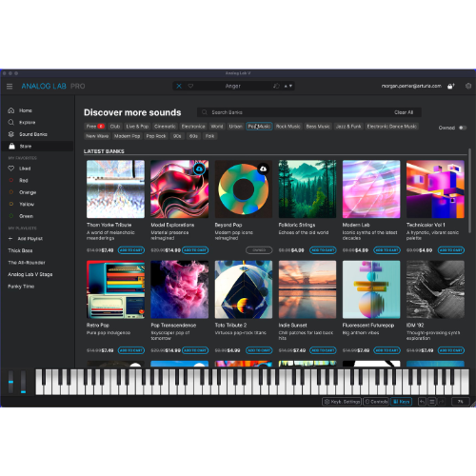Select the next preset with the down arrow
Screen dimensions: 476x476
290,86
